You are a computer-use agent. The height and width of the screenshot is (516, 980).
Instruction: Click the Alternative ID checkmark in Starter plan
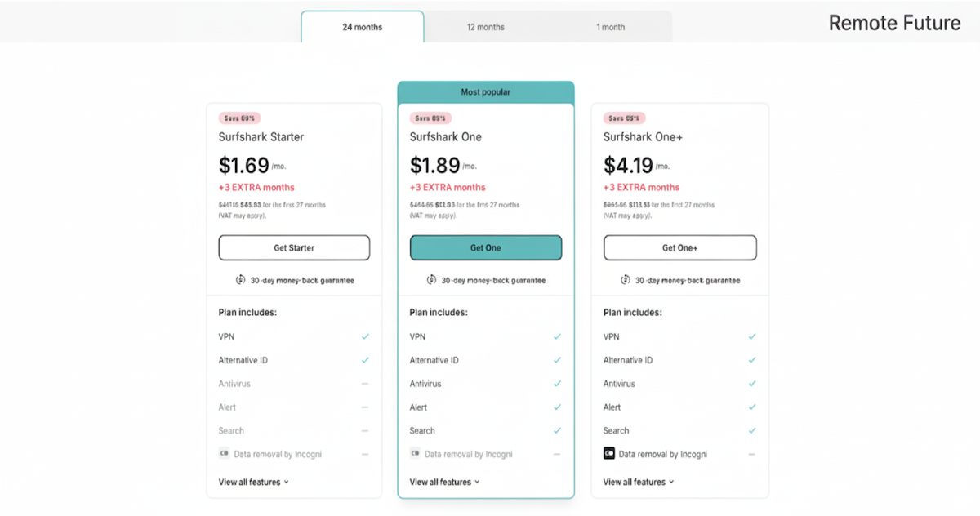[x=365, y=359]
